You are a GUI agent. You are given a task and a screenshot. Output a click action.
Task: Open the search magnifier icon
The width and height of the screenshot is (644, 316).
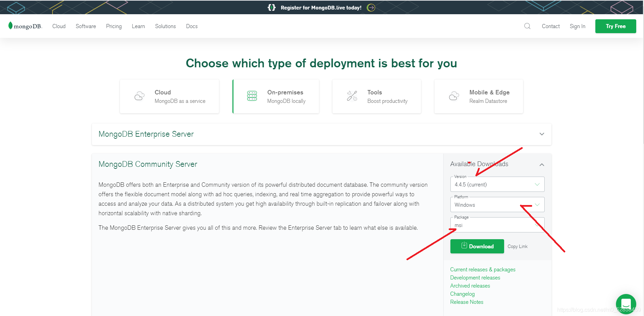[x=527, y=26]
